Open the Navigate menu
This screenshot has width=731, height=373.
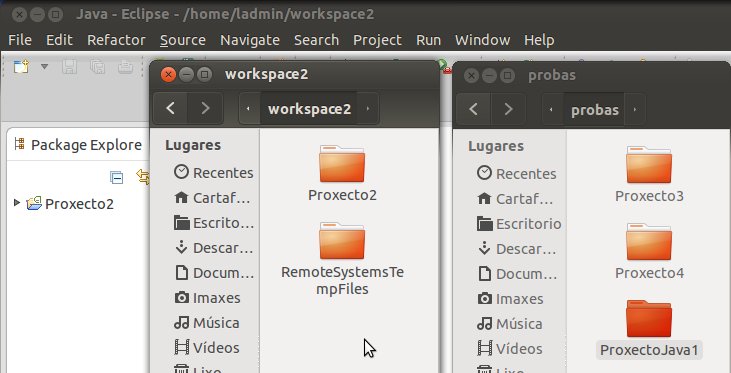pos(250,40)
